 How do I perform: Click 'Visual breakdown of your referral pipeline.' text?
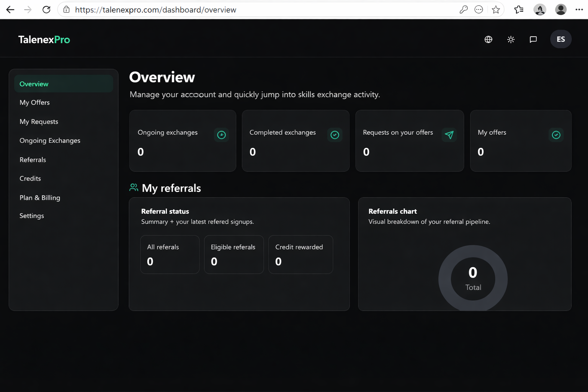(x=429, y=222)
